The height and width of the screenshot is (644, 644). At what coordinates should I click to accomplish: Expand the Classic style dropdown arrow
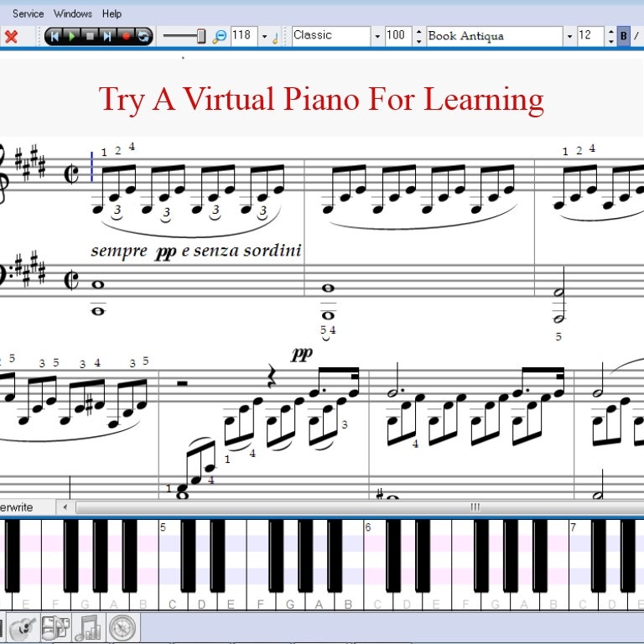click(377, 37)
